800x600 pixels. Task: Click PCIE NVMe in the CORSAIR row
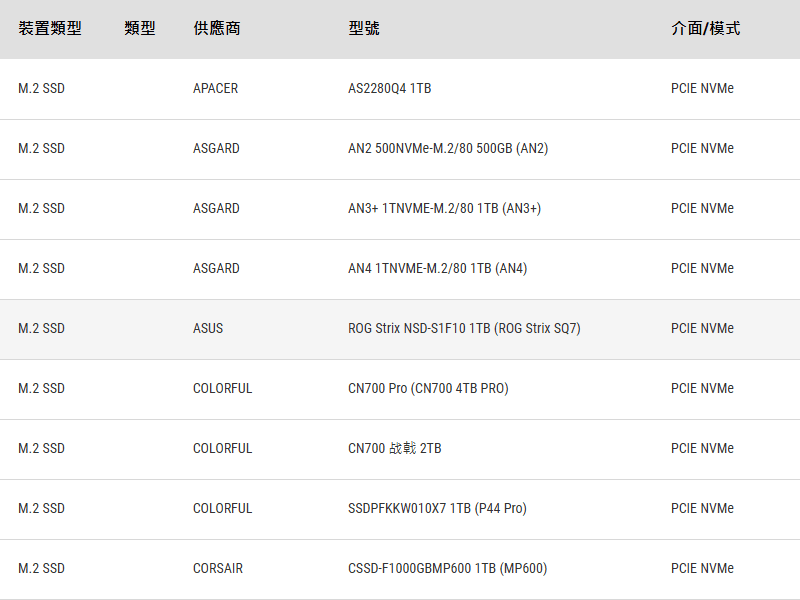pos(702,568)
